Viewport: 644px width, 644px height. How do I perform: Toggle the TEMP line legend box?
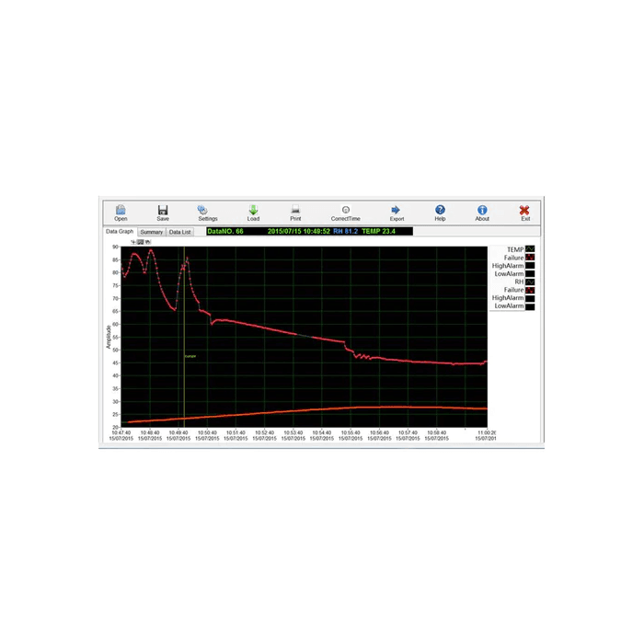[x=530, y=249]
